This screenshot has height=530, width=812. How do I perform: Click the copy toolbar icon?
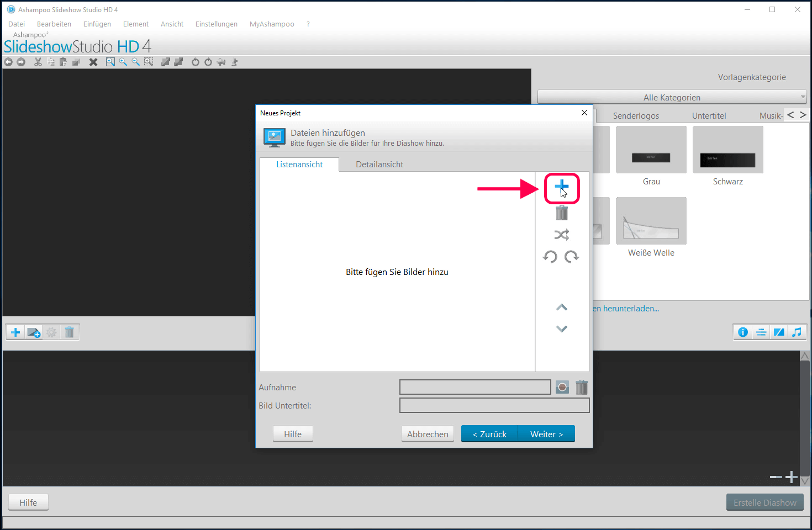click(x=51, y=62)
